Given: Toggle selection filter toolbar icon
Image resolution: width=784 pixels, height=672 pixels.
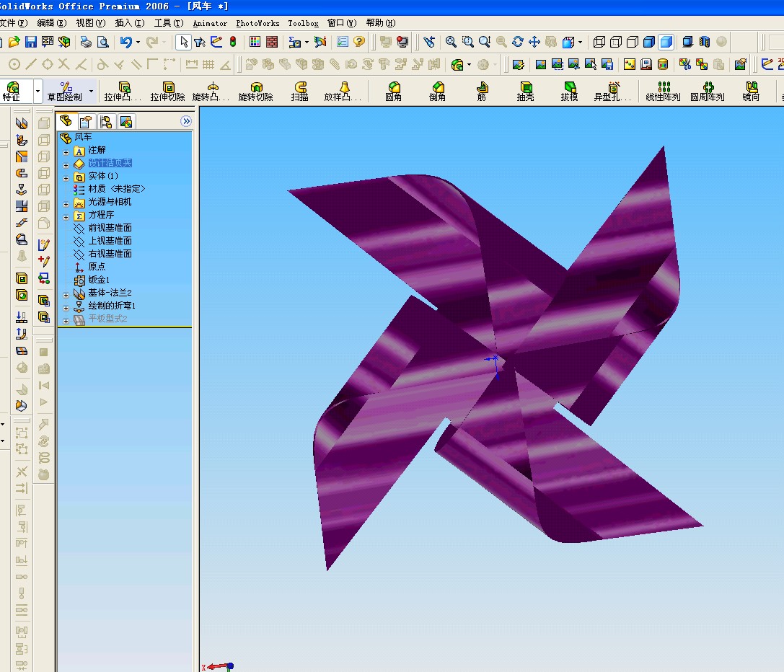Looking at the screenshot, I should tap(200, 42).
